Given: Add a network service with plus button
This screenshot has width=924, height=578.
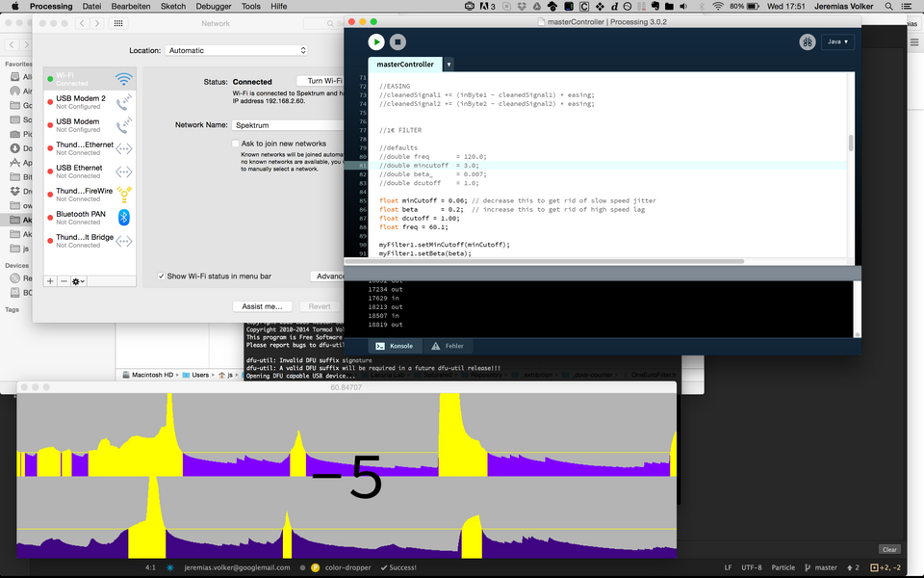Looking at the screenshot, I should (50, 281).
